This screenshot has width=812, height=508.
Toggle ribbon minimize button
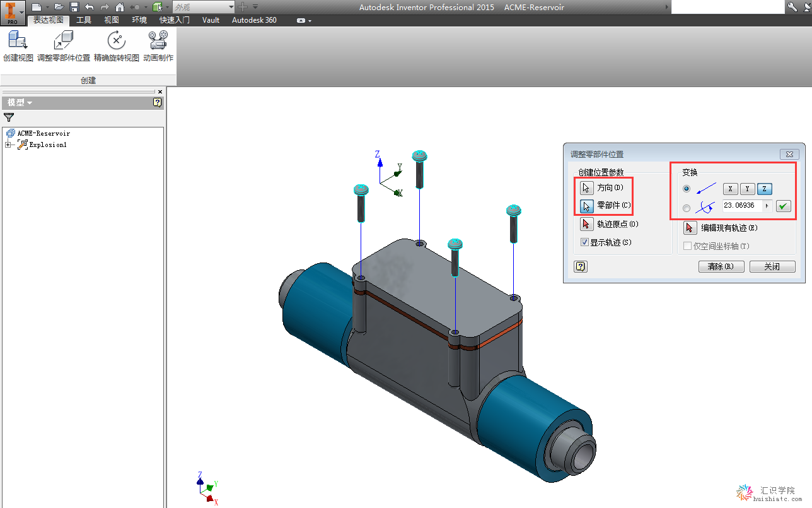[x=301, y=20]
